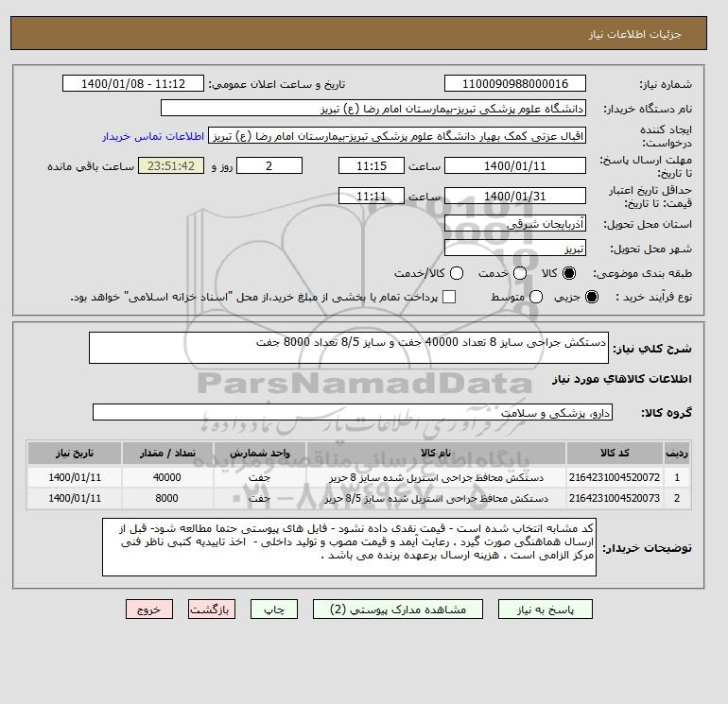Click the unit cell 'جفت' in row 2
Screen dimensions: 728x704
coord(260,498)
